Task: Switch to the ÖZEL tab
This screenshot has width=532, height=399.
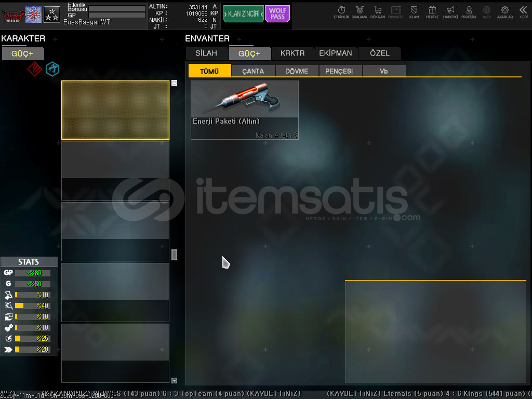Action: tap(380, 54)
